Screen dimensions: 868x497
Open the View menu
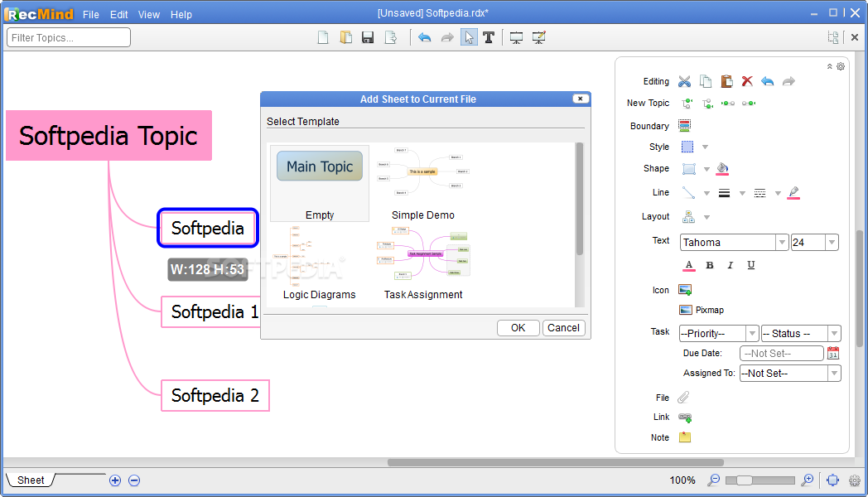149,15
